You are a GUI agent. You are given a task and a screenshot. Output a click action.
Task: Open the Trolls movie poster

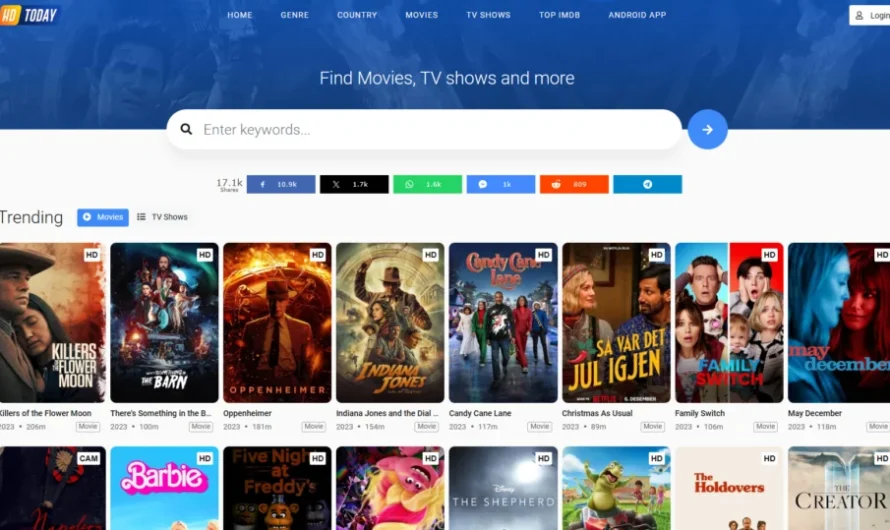point(390,489)
